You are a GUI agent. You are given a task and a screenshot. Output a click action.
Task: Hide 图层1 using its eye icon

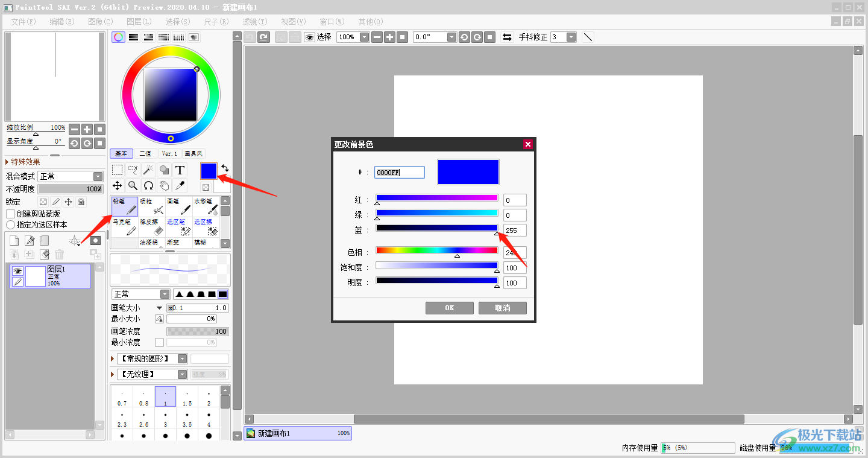[17, 271]
